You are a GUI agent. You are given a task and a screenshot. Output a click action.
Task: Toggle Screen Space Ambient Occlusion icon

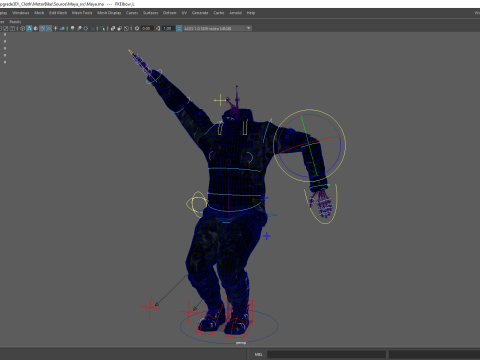[72, 28]
